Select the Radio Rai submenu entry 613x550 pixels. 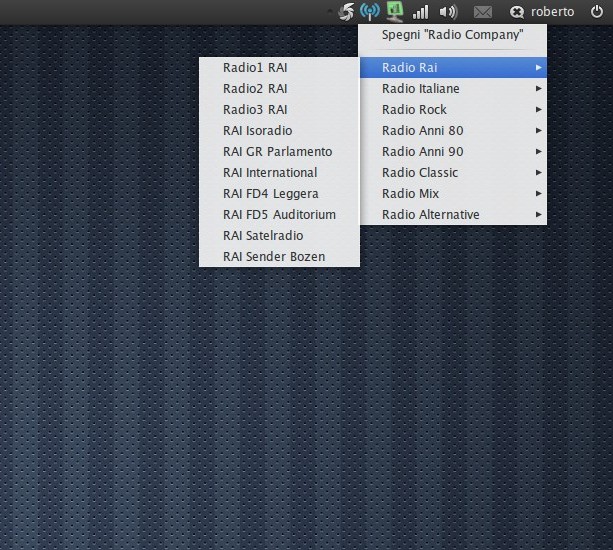[x=453, y=68]
